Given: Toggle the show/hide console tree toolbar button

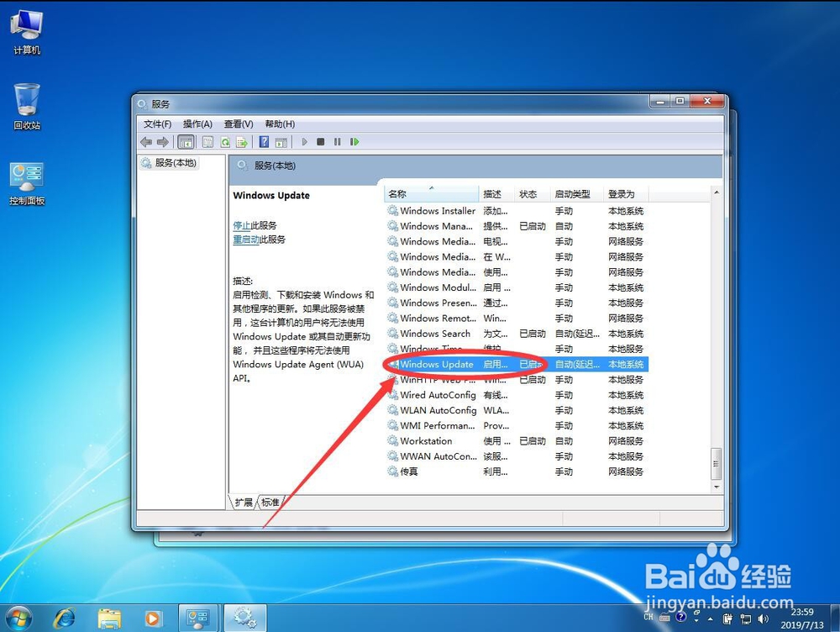Looking at the screenshot, I should click(x=186, y=142).
